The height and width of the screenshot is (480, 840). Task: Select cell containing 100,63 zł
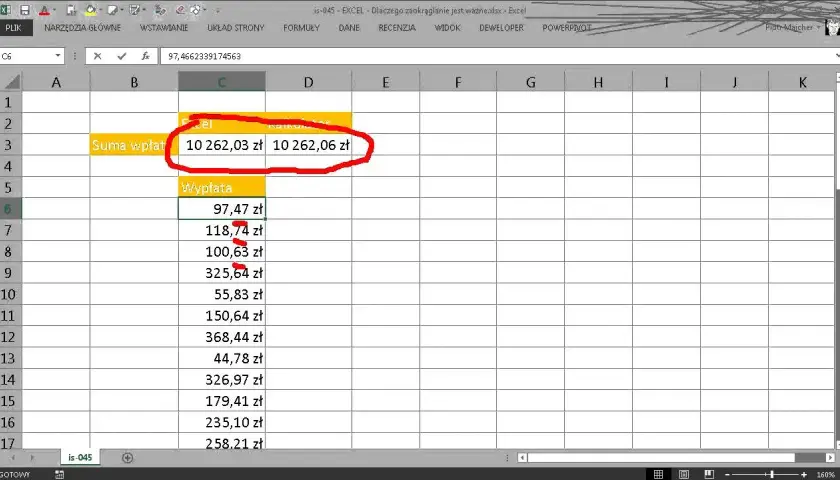coord(222,251)
